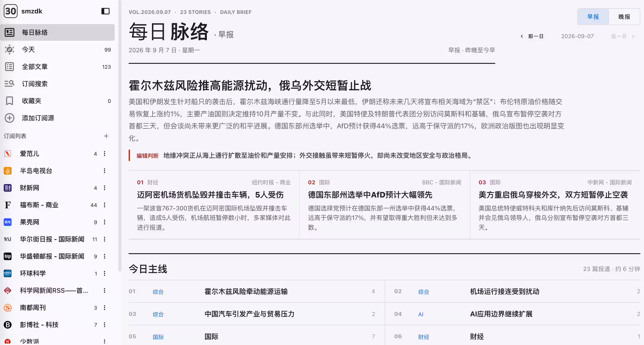Click the 编辑判断 label
The image size is (644, 345).
148,156
